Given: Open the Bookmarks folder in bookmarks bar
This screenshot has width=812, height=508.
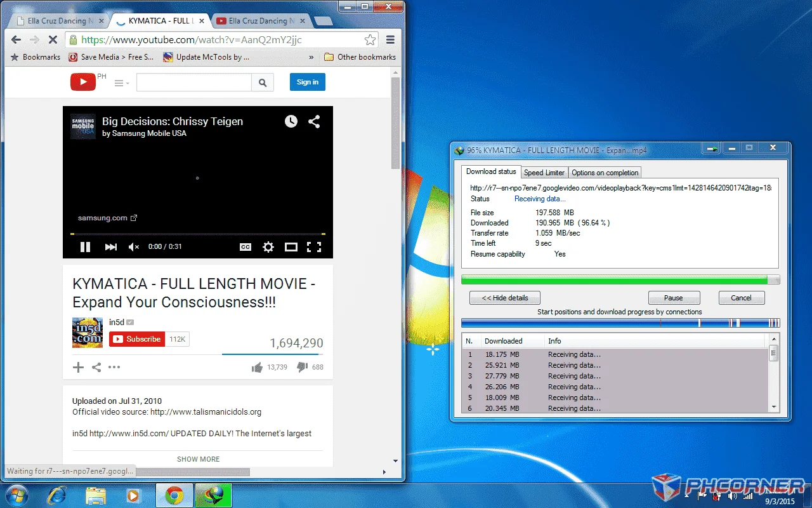Looking at the screenshot, I should 36,57.
